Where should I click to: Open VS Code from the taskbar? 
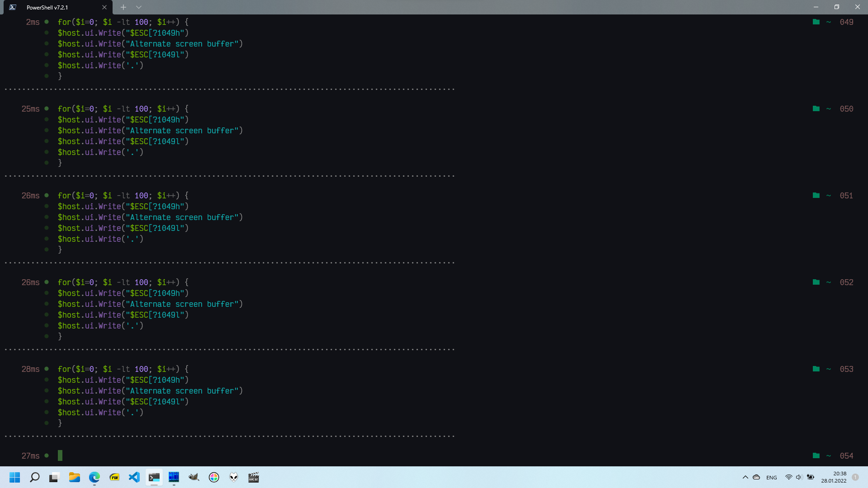click(x=134, y=477)
